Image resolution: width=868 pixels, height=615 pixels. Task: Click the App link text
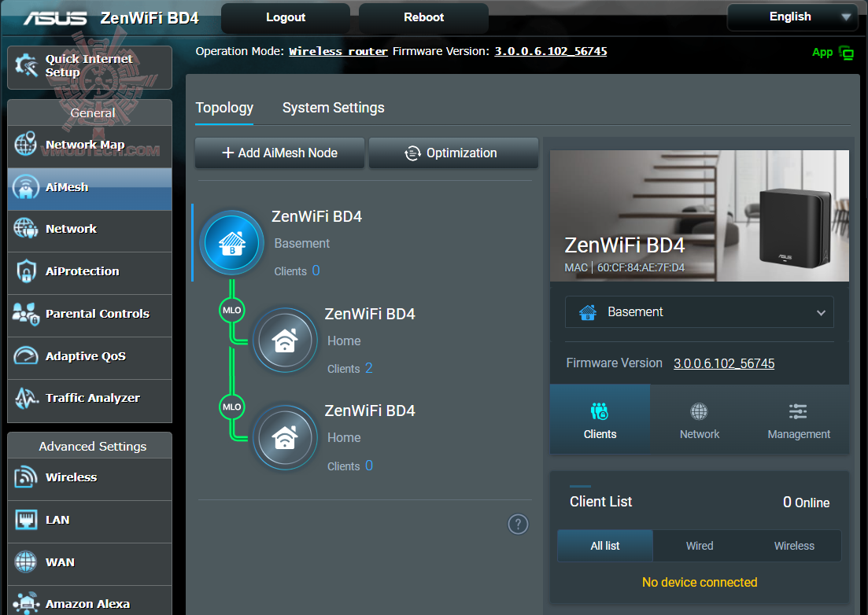[822, 53]
